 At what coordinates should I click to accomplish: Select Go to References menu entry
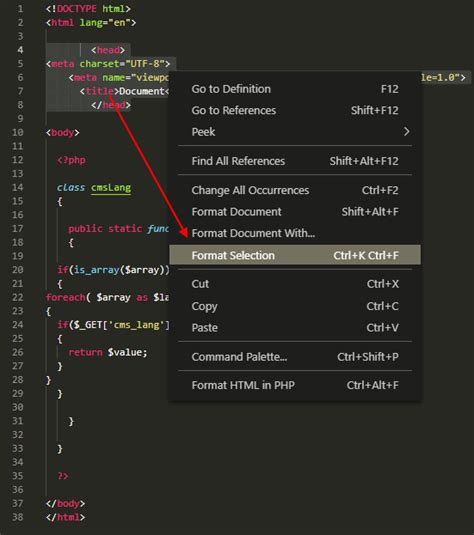[x=295, y=110]
